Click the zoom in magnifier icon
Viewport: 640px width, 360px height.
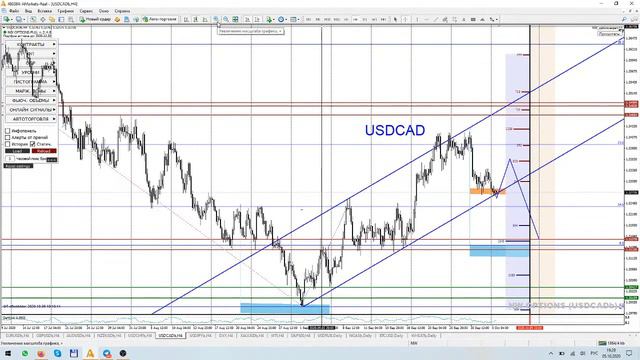tap(216, 19)
